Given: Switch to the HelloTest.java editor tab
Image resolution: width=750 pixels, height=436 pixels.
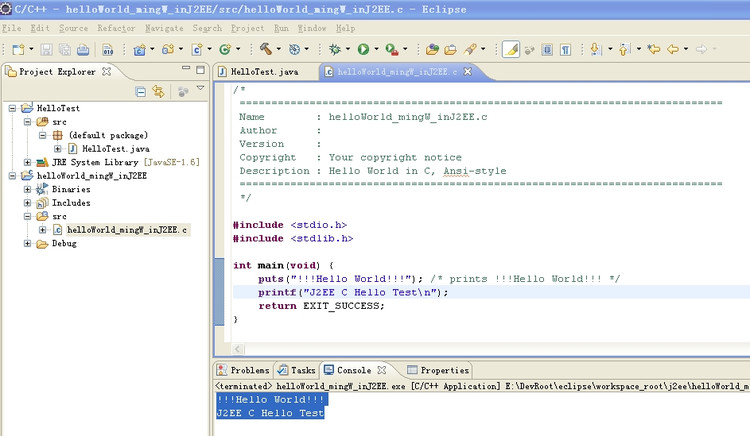Looking at the screenshot, I should point(264,72).
